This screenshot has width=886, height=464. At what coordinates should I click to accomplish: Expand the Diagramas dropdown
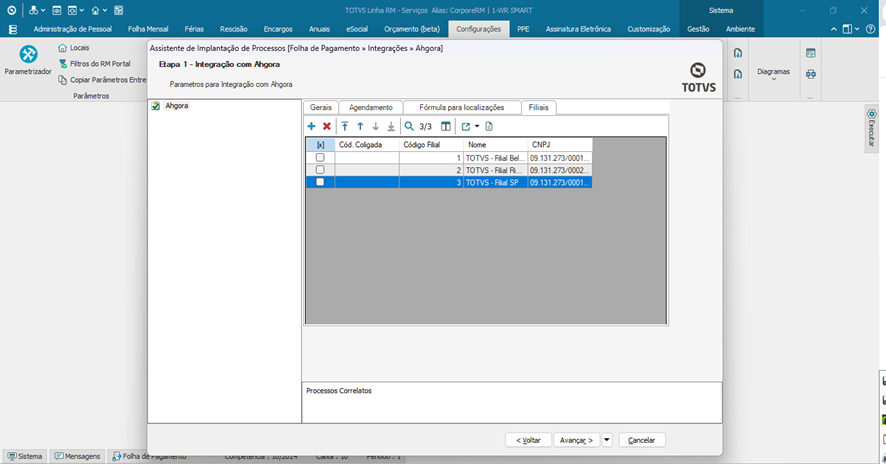[x=774, y=74]
